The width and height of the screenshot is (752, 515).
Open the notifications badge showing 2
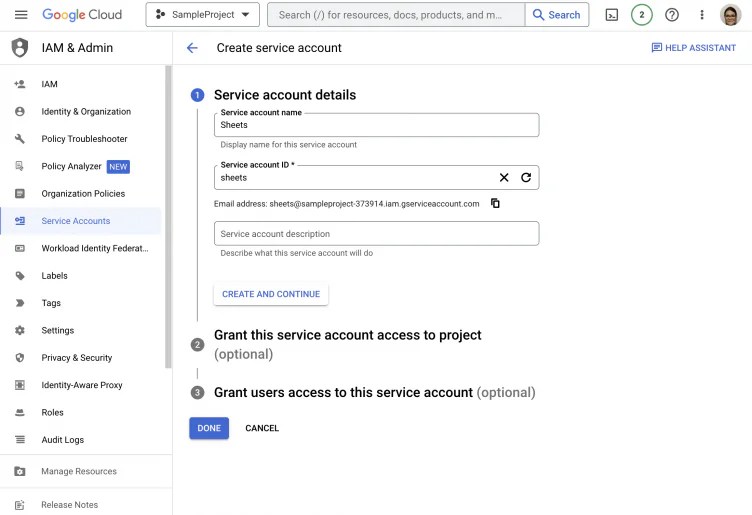pyautogui.click(x=642, y=15)
